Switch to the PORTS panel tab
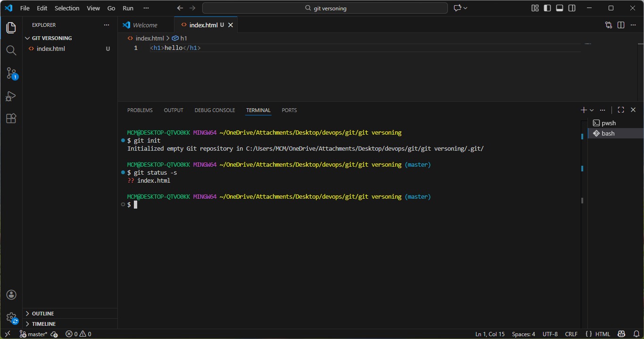The image size is (644, 339). click(289, 110)
